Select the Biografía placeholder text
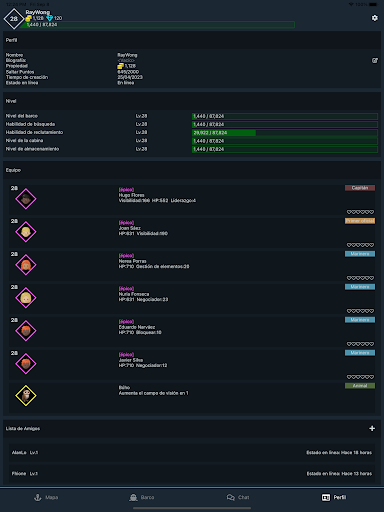This screenshot has width=384, height=512. point(126,60)
